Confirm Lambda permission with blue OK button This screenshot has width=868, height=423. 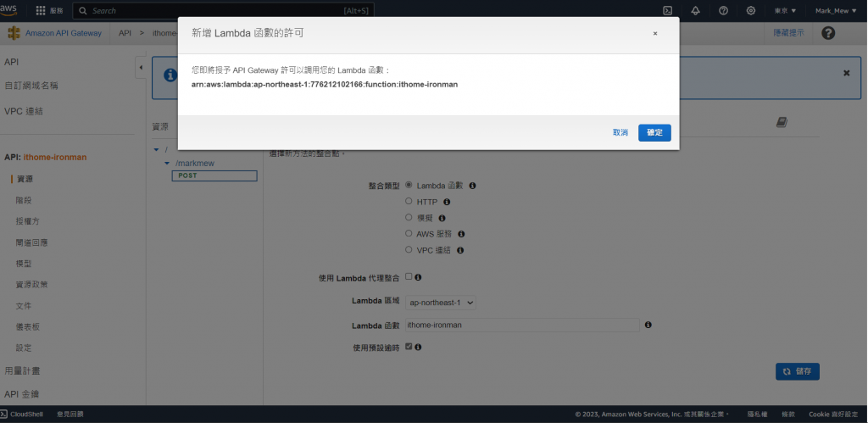tap(654, 133)
